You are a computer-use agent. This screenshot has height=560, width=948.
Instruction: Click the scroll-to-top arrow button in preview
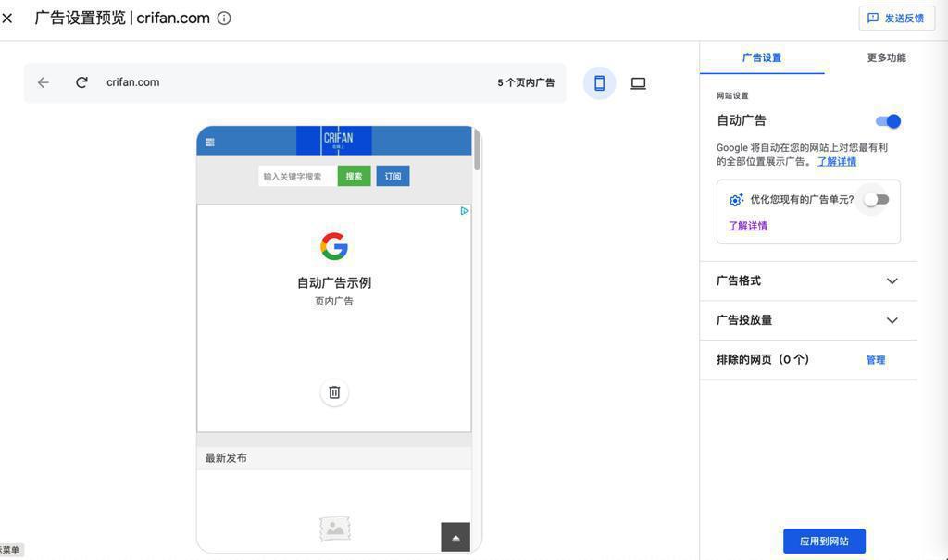(455, 537)
